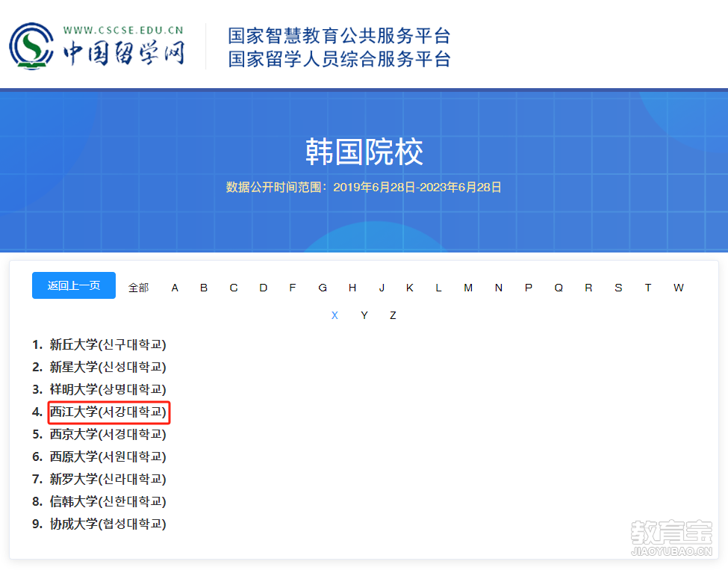The image size is (728, 573).
Task: Click the 韩国院校 page title
Action: coord(364,152)
